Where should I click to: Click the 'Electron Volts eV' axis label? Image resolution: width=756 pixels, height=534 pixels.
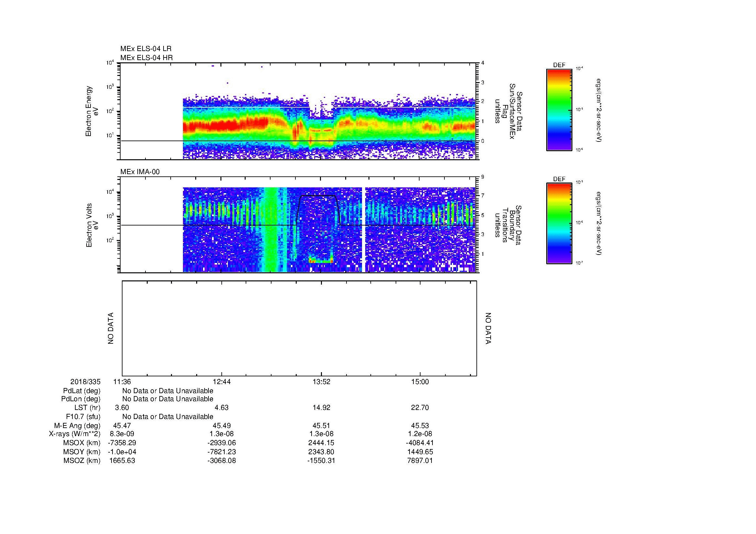click(92, 225)
